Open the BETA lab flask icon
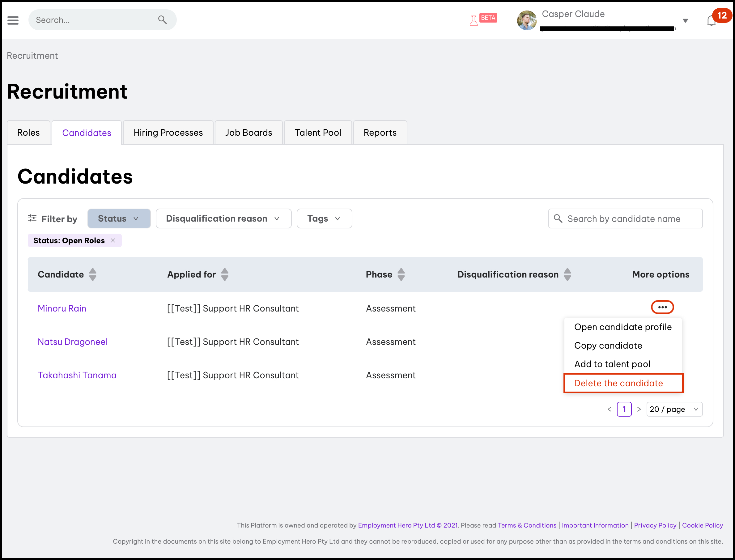Viewport: 735px width, 560px height. click(x=474, y=20)
